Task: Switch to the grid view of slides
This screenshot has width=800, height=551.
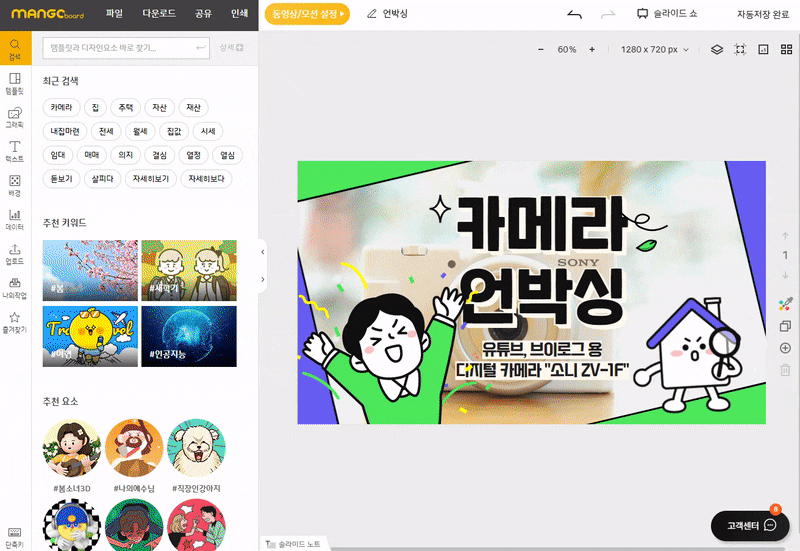Action: pyautogui.click(x=786, y=49)
